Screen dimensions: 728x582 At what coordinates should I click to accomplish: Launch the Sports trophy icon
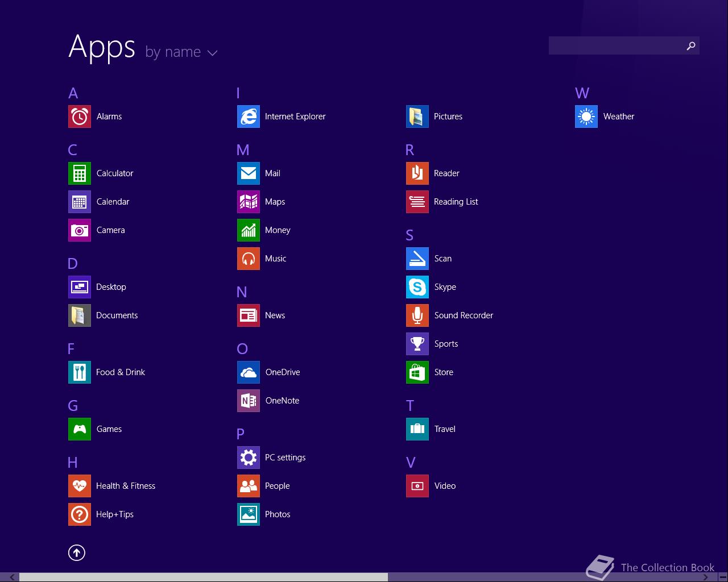pos(417,344)
